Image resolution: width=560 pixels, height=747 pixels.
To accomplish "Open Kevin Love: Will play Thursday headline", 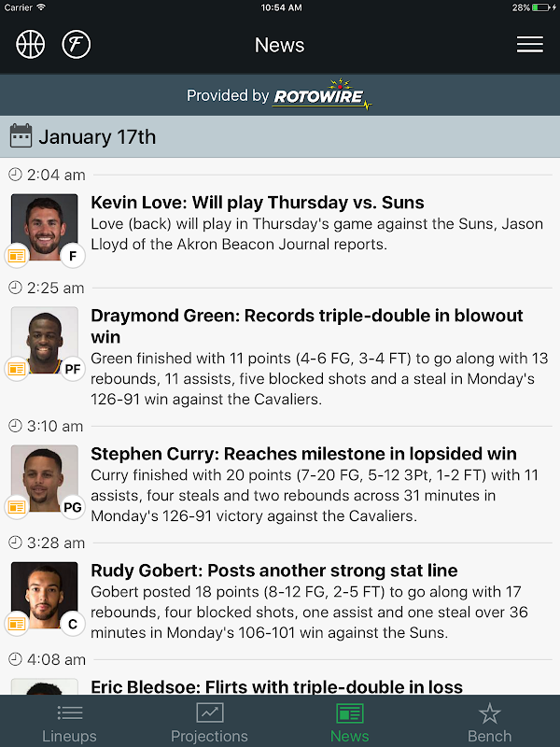I will point(258,203).
